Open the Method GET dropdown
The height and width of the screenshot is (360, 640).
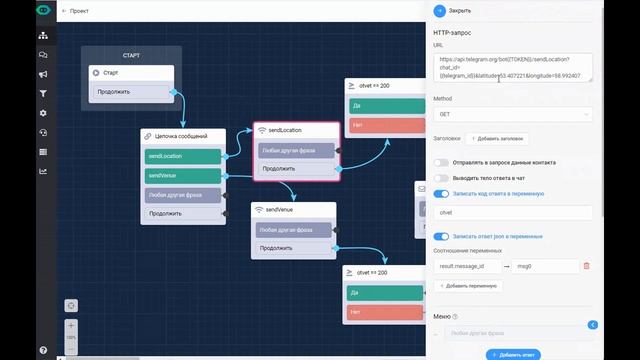click(513, 114)
